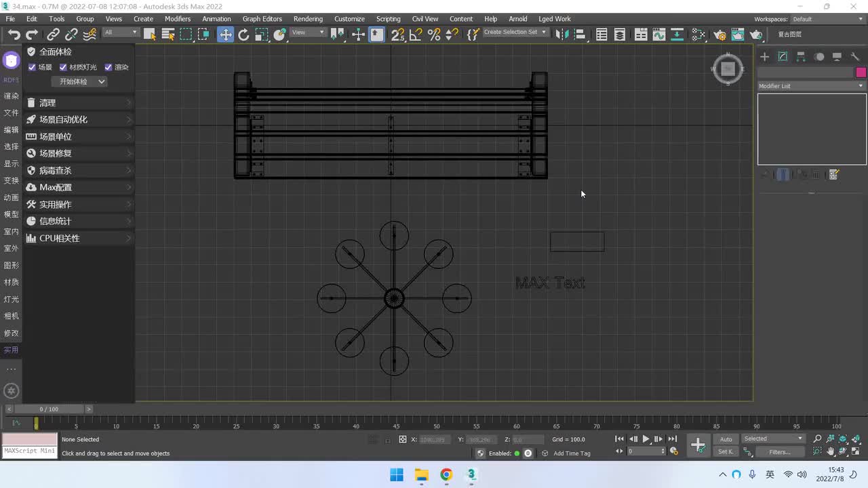Viewport: 868px width, 488px height.
Task: Choose the Bind to Space Warp tool
Action: point(89,35)
